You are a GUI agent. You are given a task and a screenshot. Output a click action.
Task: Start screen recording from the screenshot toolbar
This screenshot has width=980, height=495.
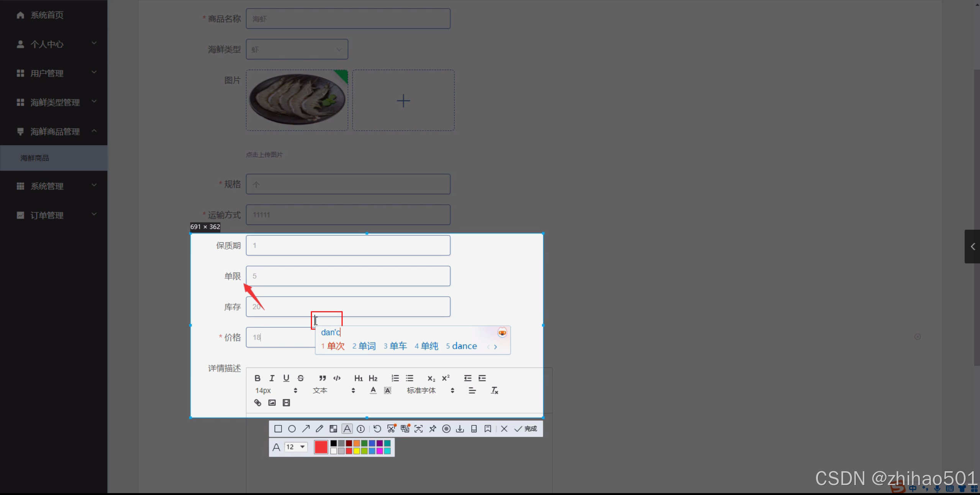[x=446, y=429]
